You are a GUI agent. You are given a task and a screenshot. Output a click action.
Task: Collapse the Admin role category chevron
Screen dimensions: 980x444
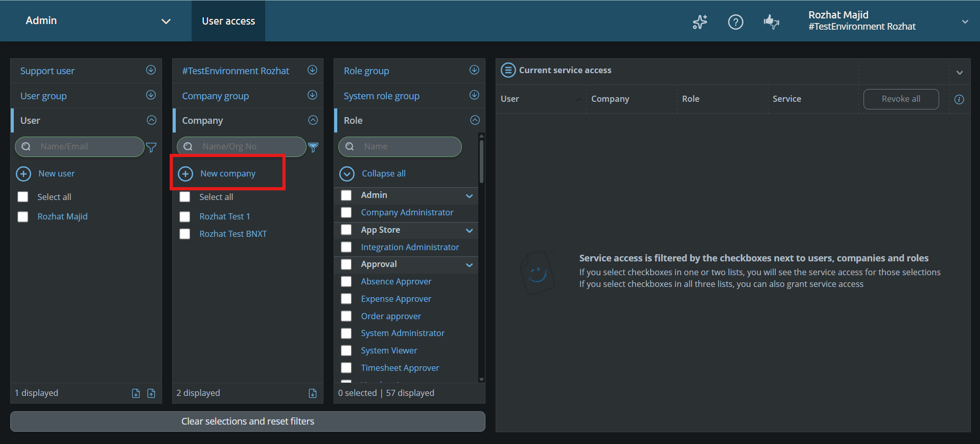coord(469,196)
